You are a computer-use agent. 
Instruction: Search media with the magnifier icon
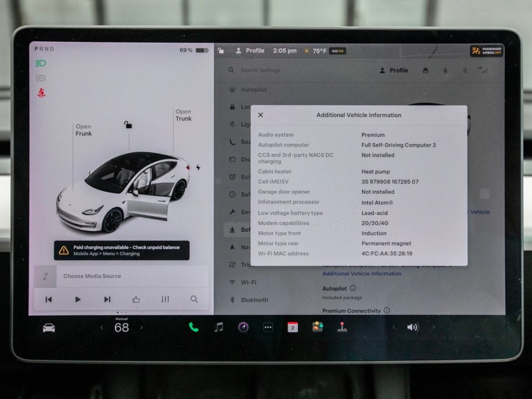point(194,299)
